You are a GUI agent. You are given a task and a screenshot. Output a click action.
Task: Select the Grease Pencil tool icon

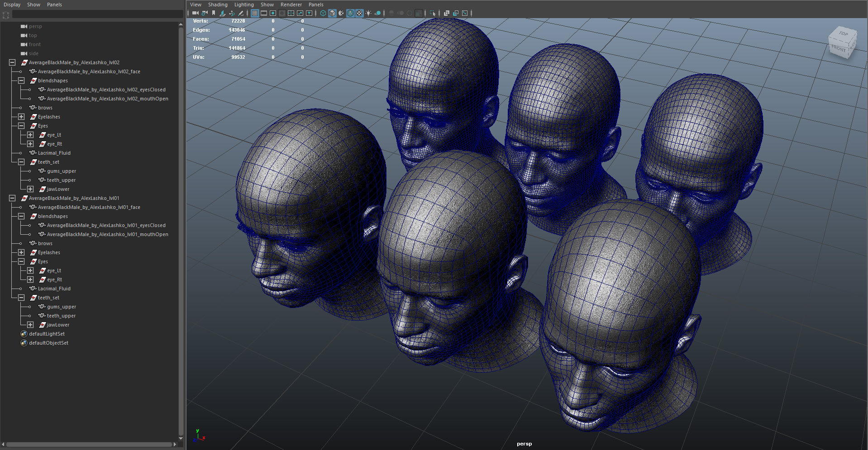pos(241,13)
